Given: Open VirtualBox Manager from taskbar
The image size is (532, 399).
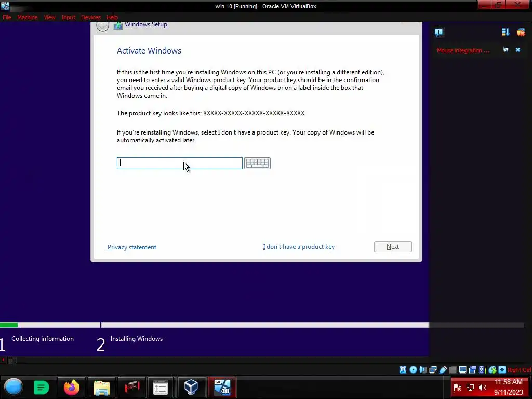Looking at the screenshot, I should (x=191, y=388).
